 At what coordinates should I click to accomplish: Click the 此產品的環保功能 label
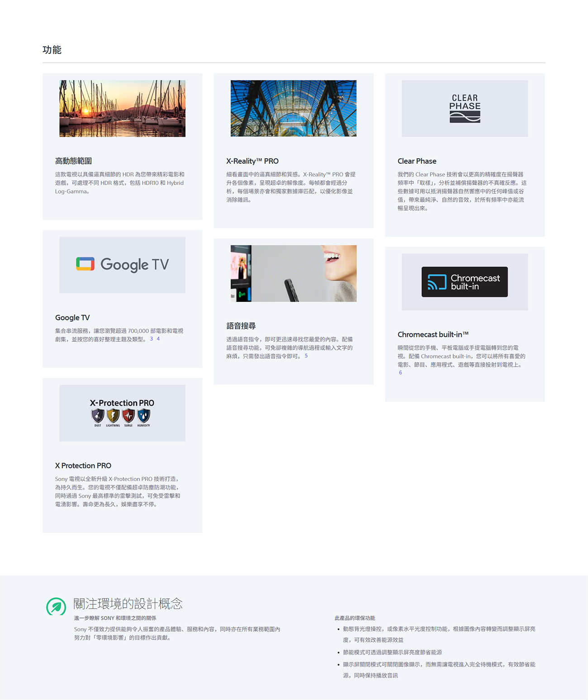[x=355, y=618]
